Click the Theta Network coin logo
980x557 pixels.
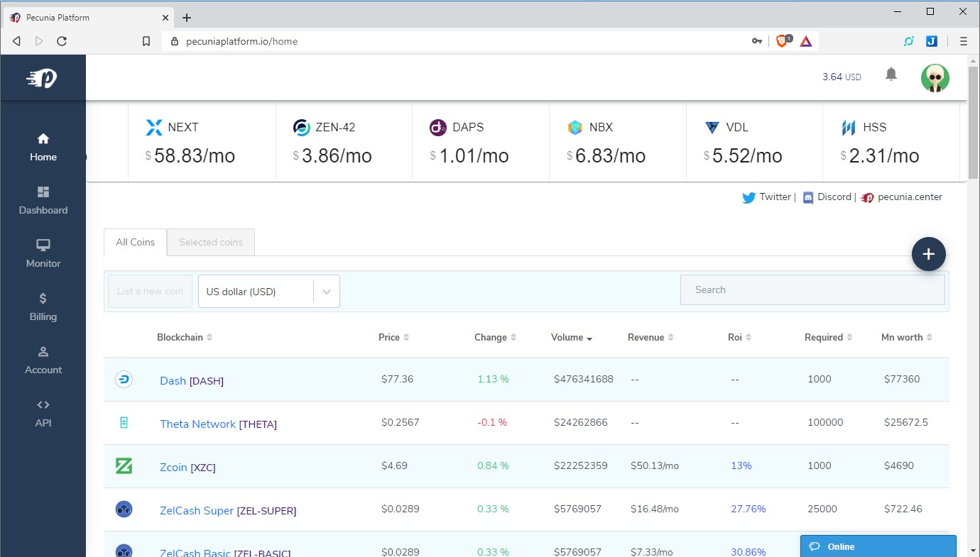tap(124, 423)
